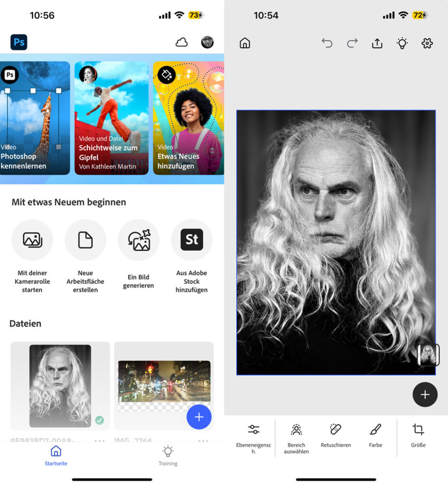This screenshot has height=485, width=448.
Task: Tap the portrait image on the editor canvas
Action: pos(336,242)
